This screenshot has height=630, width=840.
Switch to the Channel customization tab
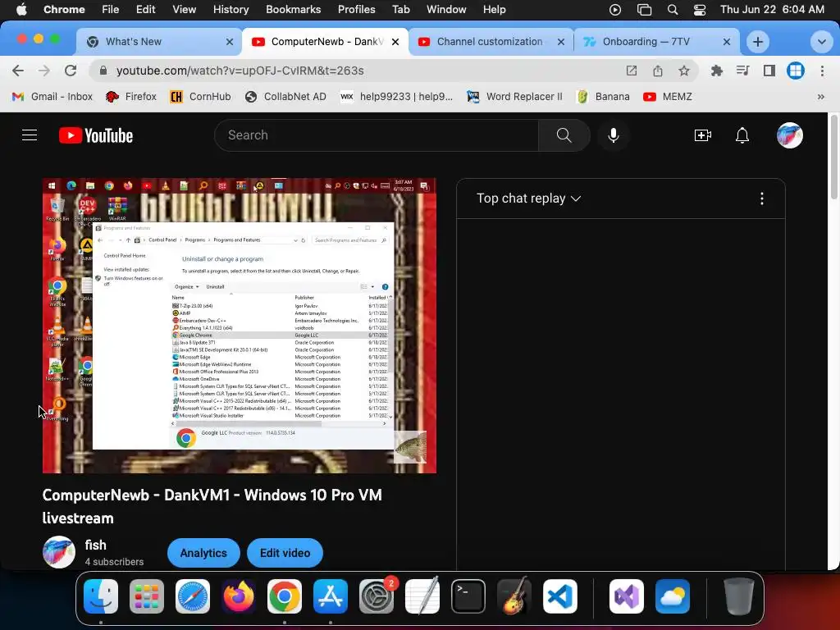click(x=491, y=42)
